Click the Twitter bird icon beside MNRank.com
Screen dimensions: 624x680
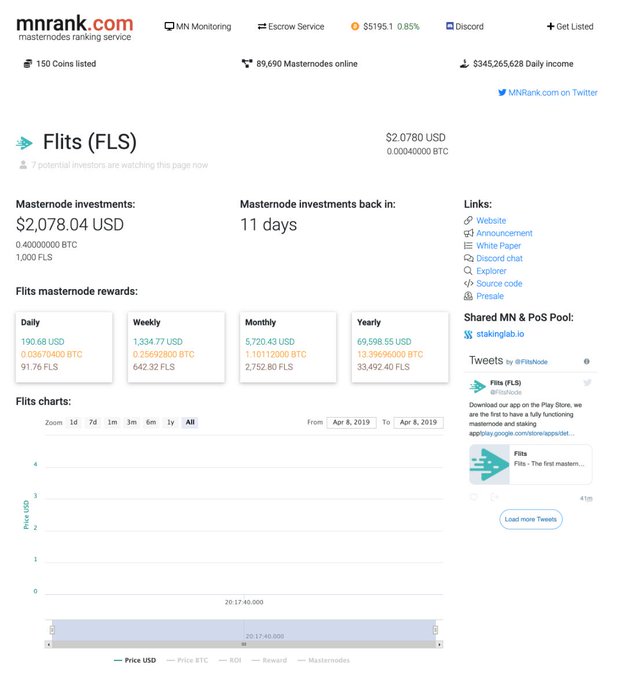tap(502, 92)
